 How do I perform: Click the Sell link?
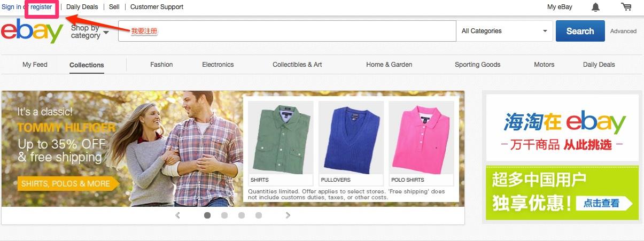point(114,7)
